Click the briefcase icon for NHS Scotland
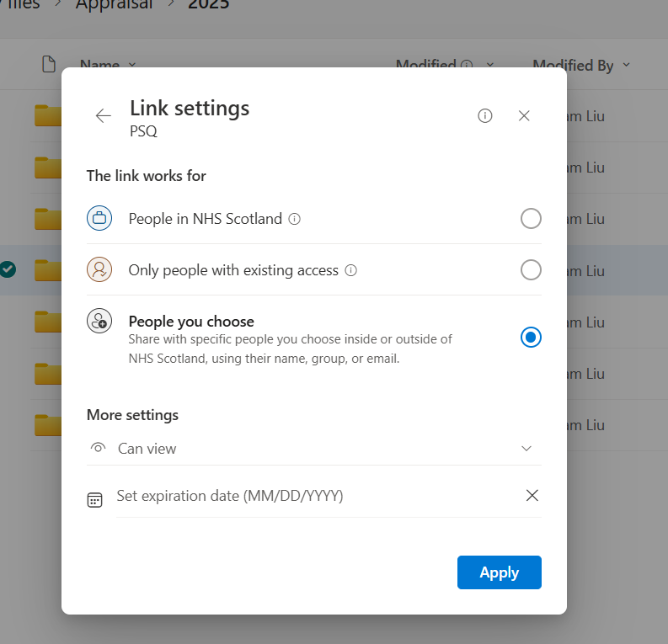The width and height of the screenshot is (668, 644). 99,219
